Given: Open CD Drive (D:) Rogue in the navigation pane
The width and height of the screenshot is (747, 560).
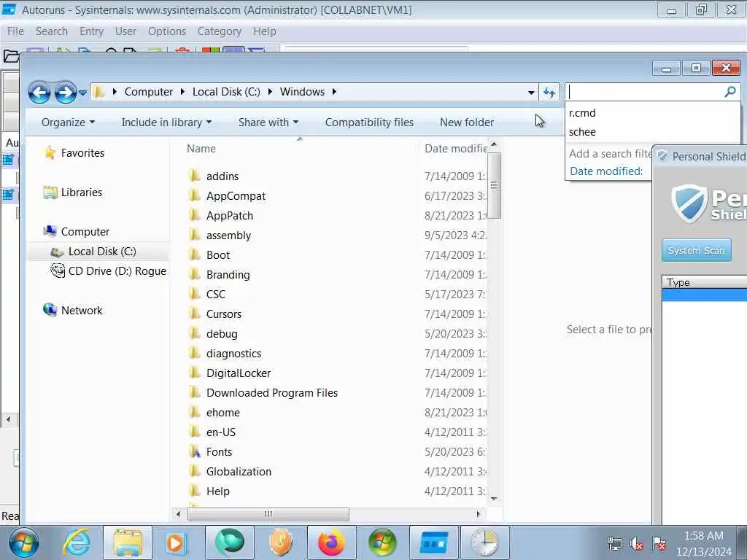Looking at the screenshot, I should point(117,271).
